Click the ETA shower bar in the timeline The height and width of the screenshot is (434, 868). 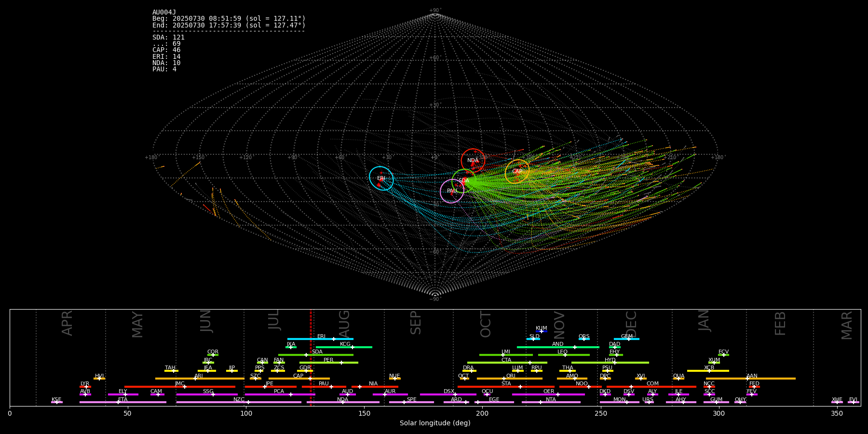click(x=123, y=402)
